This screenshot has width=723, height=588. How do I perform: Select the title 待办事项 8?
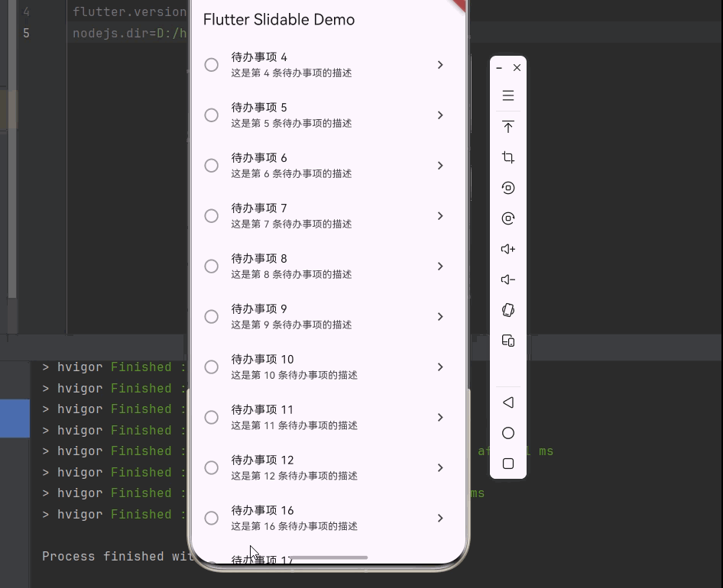(259, 259)
